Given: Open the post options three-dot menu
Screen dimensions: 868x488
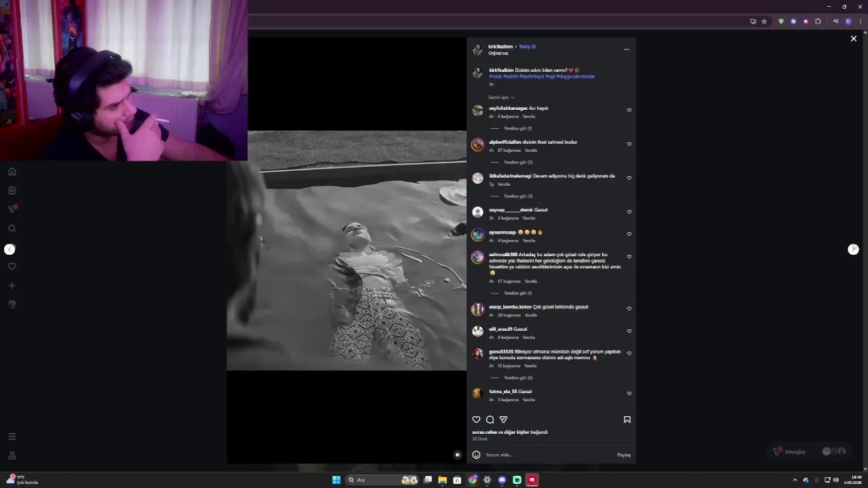Looking at the screenshot, I should click(x=626, y=49).
